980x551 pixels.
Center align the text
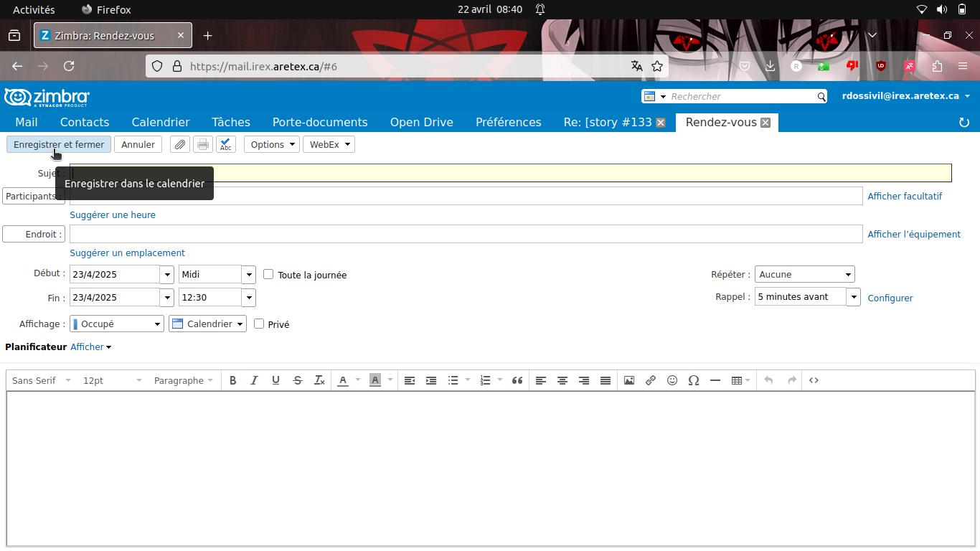click(562, 380)
